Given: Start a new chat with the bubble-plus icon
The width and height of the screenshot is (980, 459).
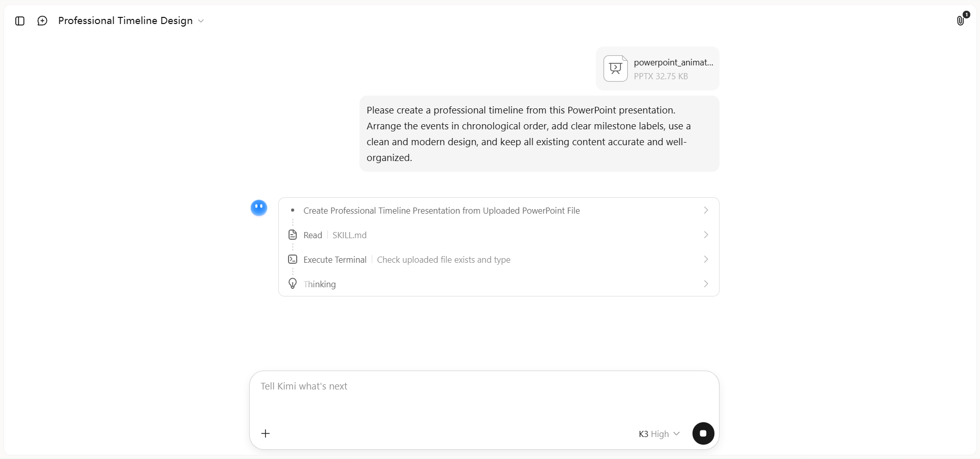Looking at the screenshot, I should (x=42, y=21).
